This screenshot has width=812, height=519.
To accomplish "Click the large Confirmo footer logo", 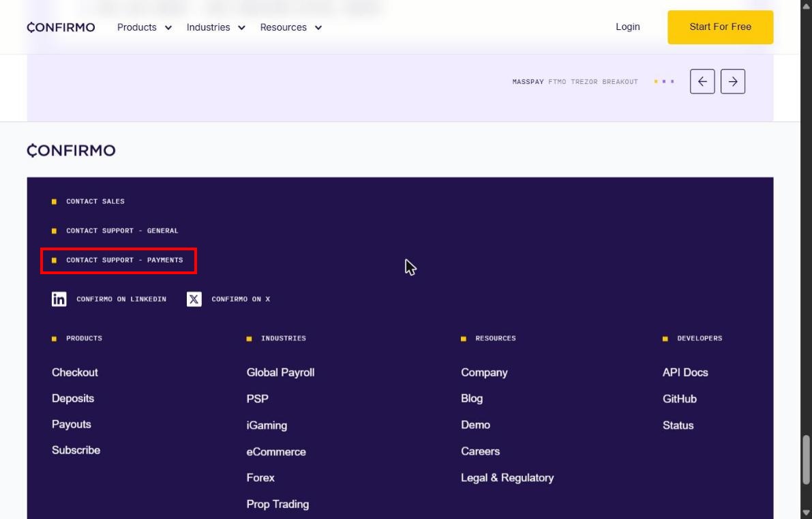I will click(x=72, y=150).
